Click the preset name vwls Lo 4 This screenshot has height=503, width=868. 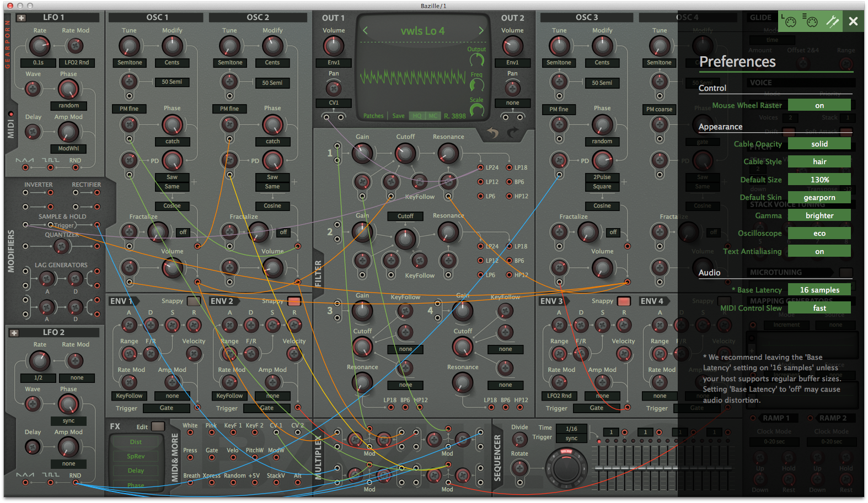pos(422,31)
